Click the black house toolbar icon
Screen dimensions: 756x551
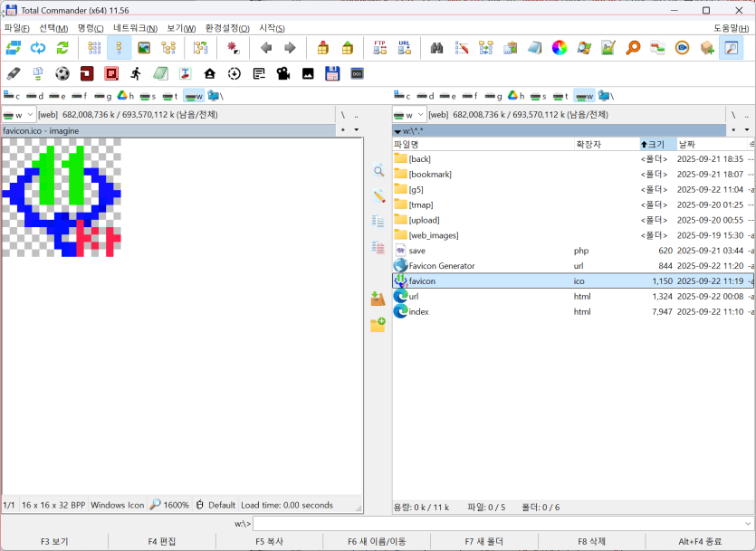point(210,73)
